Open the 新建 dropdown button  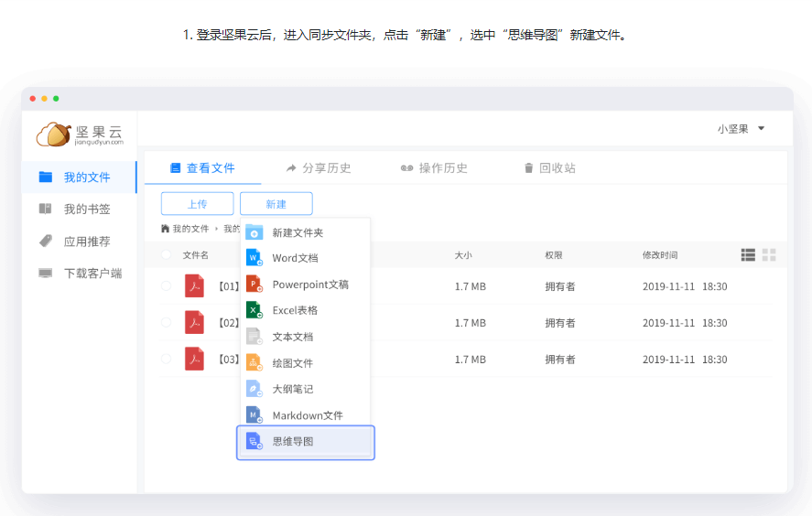click(x=276, y=203)
